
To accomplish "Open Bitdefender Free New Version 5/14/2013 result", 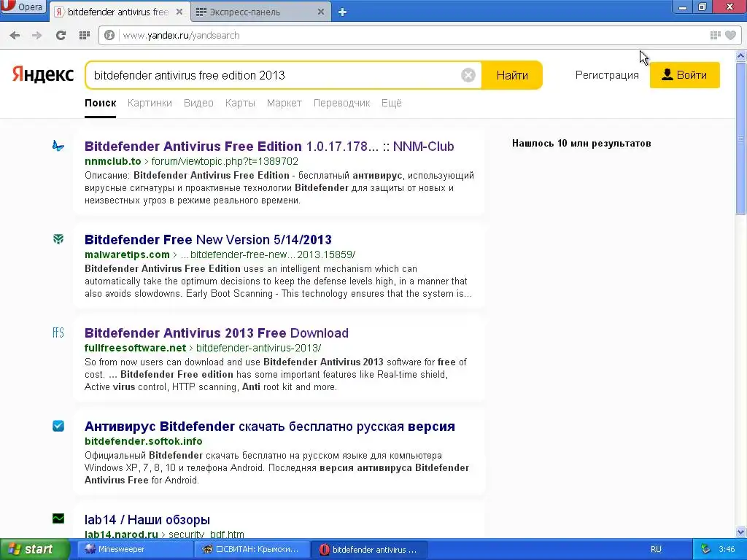I will pos(208,239).
